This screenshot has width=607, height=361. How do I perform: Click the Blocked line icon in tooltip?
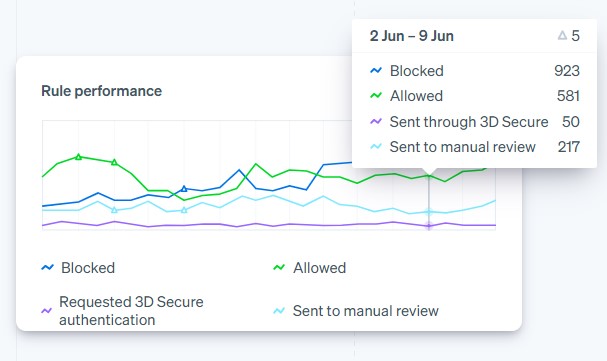pos(376,70)
